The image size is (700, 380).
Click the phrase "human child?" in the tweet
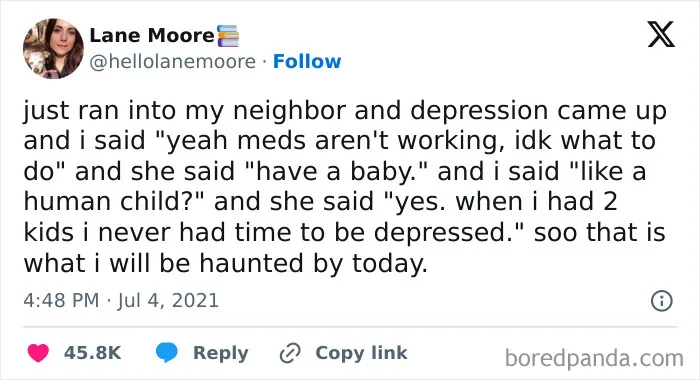click(114, 201)
